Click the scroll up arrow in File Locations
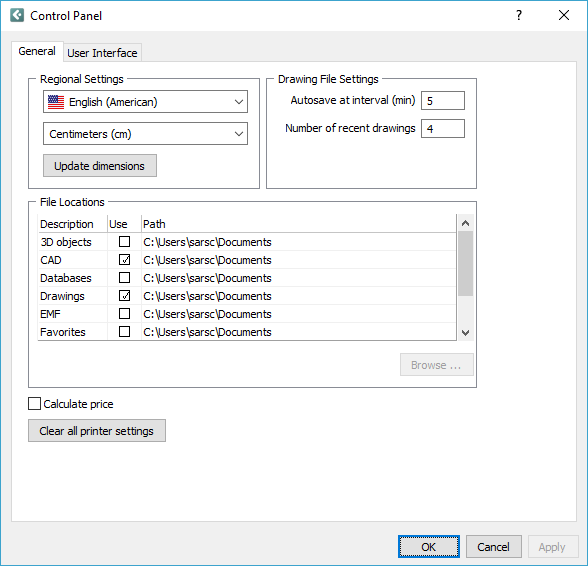Viewport: 588px width, 566px height. tap(465, 223)
